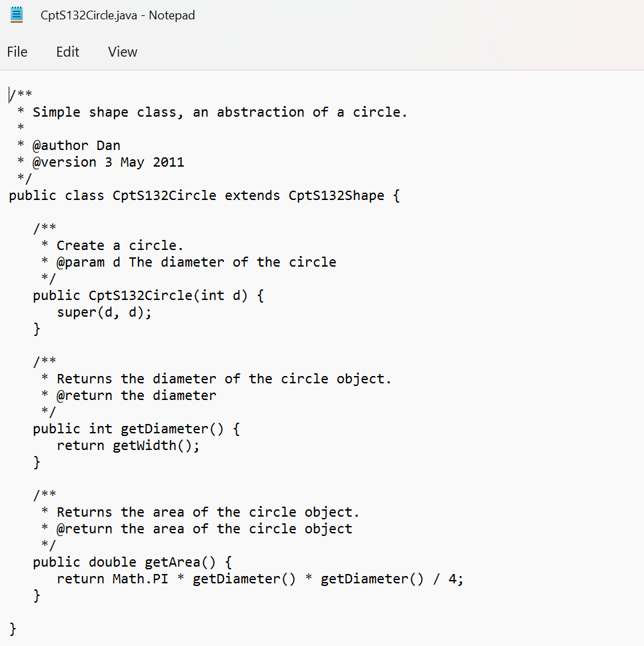Screen dimensions: 644x646
Task: Open the View menu
Action: [x=122, y=51]
